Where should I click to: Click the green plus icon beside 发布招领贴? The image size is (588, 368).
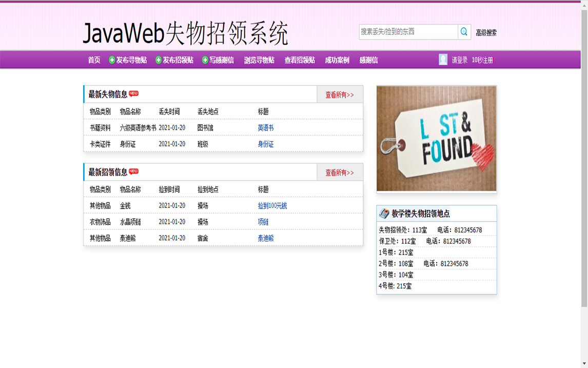[x=158, y=60]
